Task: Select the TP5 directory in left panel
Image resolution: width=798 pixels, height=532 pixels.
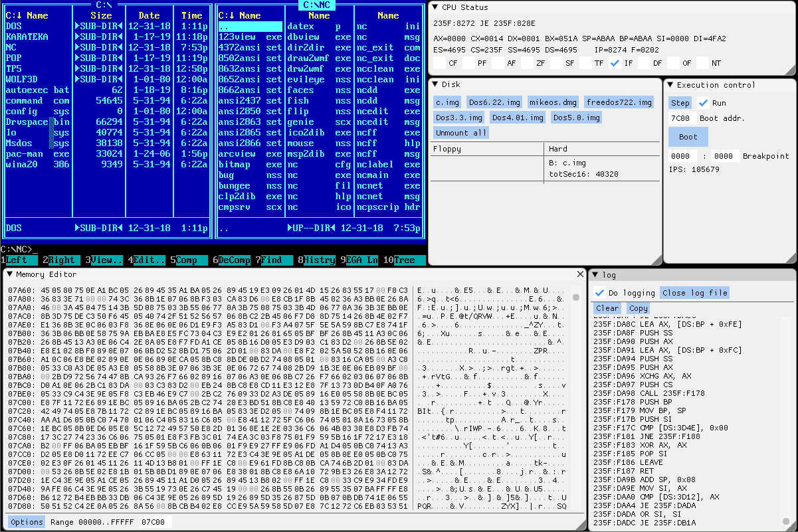Action: [106, 69]
